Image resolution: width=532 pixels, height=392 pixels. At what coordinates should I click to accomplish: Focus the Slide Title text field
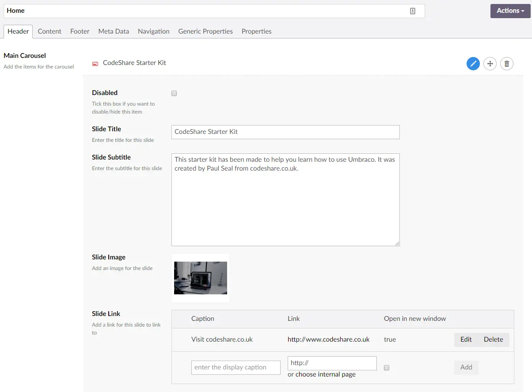tap(285, 132)
